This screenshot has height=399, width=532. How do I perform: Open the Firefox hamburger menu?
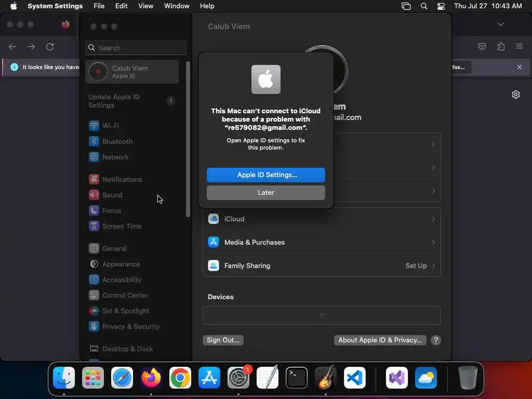click(x=520, y=46)
